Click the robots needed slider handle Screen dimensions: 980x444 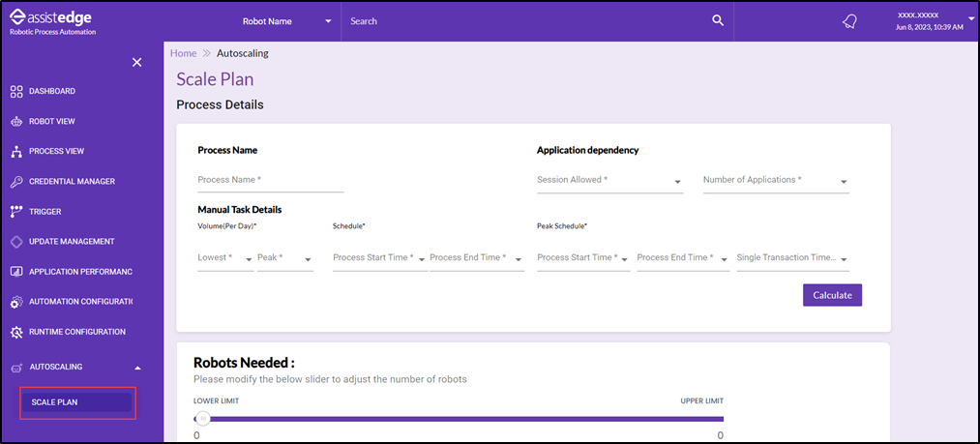202,419
